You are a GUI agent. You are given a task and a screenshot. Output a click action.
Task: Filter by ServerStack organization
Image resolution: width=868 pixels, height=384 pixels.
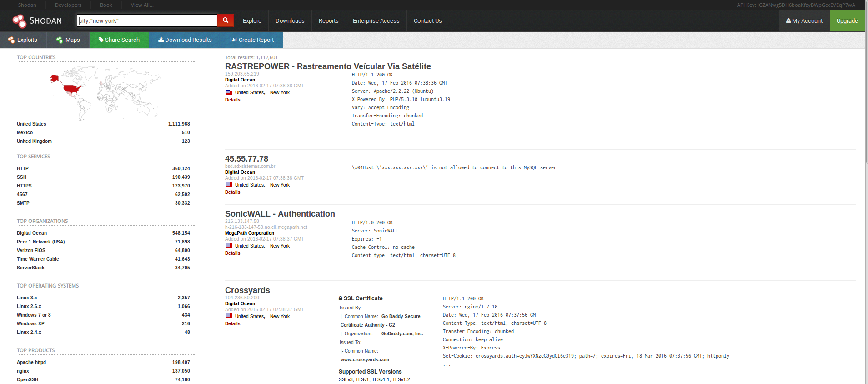30,268
